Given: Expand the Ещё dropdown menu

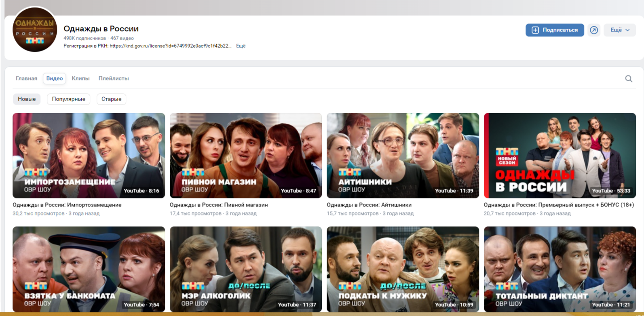Looking at the screenshot, I should 620,30.
